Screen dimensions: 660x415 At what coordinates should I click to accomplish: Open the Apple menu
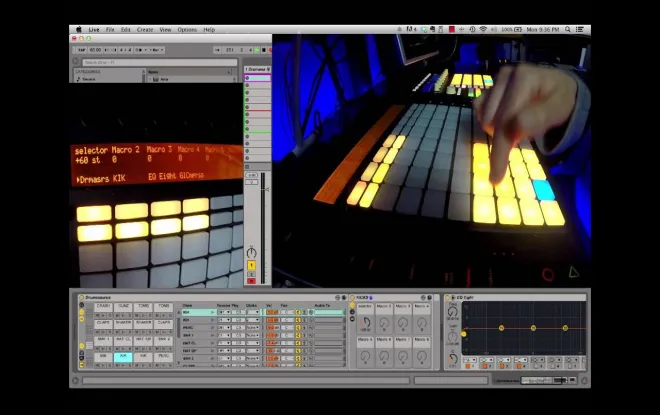tap(78, 29)
